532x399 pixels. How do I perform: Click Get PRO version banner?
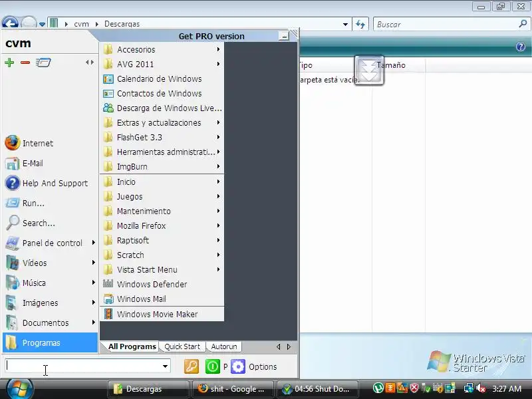click(211, 36)
